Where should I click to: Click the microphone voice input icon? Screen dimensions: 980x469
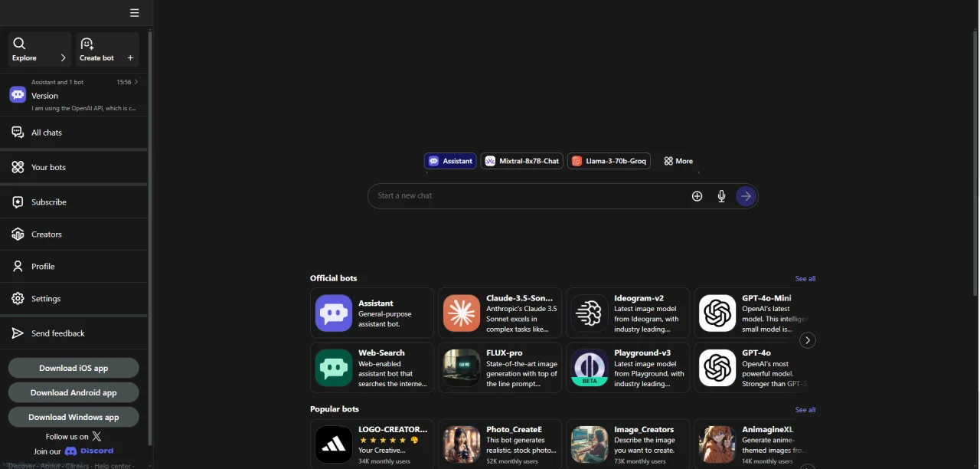coord(721,196)
